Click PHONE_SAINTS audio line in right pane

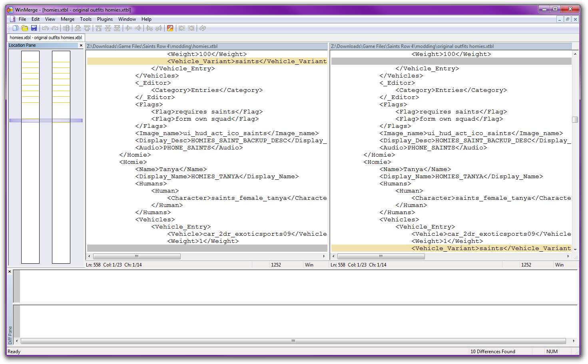(x=433, y=147)
